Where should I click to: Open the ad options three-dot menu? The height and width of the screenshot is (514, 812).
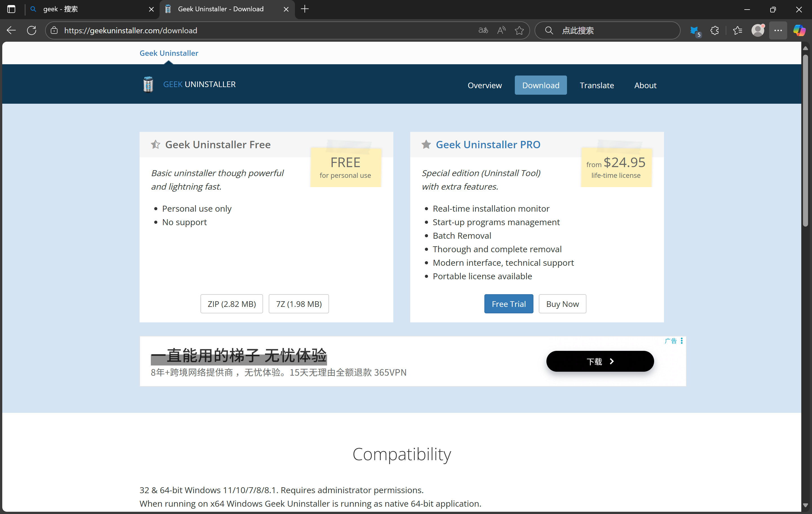tap(681, 341)
